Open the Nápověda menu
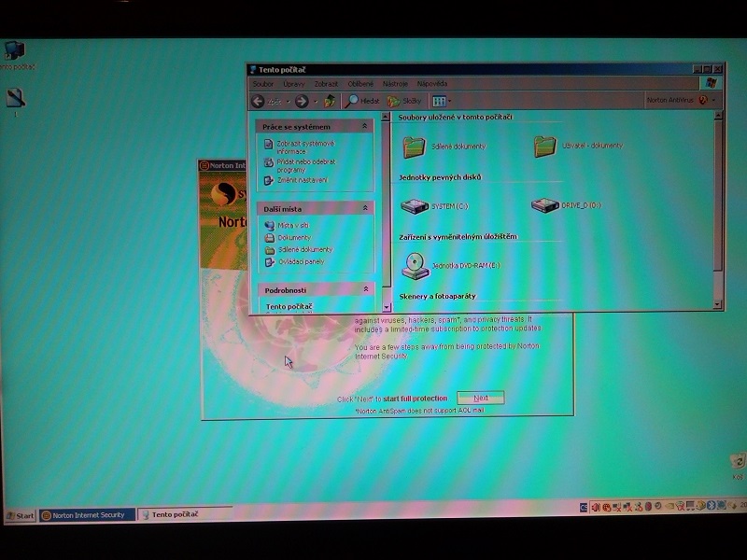 coord(432,84)
